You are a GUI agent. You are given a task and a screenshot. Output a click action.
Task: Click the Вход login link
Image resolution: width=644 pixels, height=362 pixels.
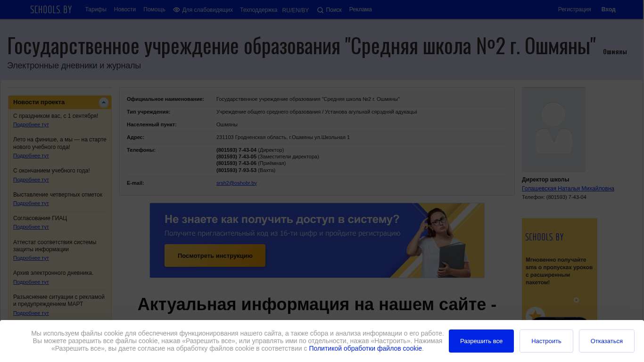(608, 9)
